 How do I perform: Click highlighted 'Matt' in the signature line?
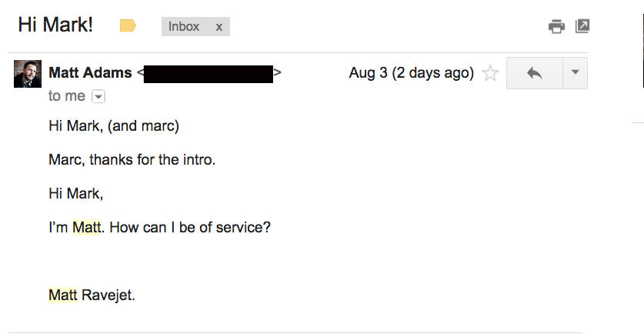point(63,295)
